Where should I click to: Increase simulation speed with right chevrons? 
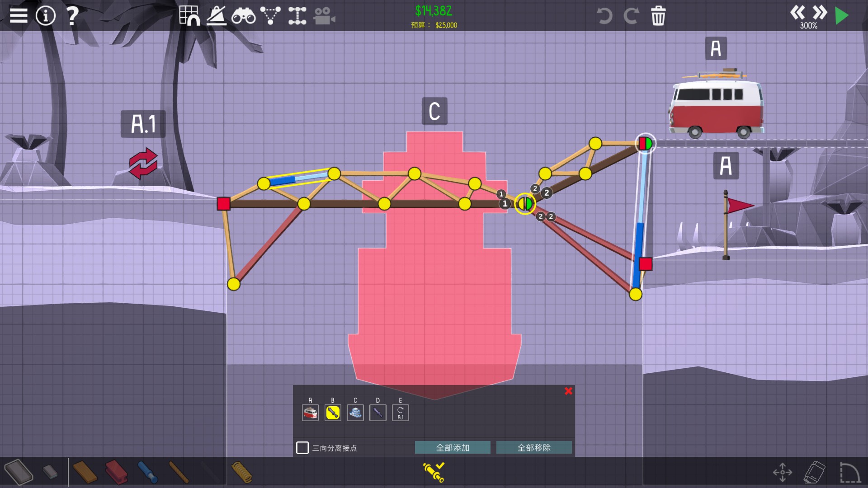tap(819, 12)
